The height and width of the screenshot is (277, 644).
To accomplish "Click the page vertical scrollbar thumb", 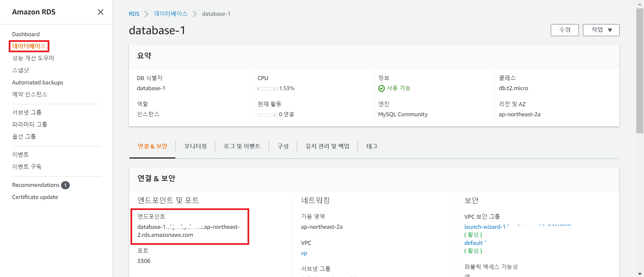I will pyautogui.click(x=640, y=71).
